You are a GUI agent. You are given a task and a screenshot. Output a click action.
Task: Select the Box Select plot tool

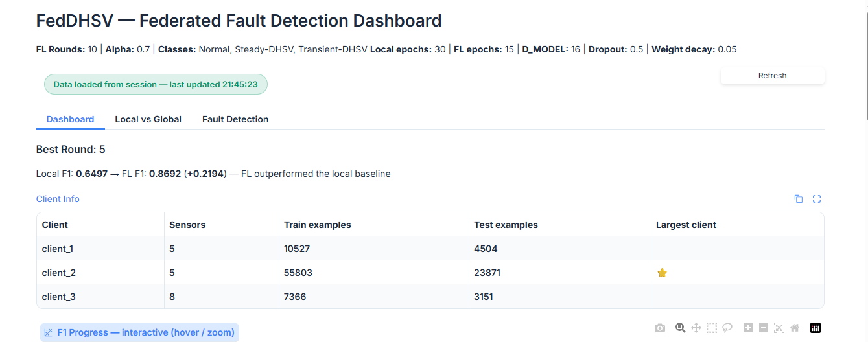tap(712, 328)
